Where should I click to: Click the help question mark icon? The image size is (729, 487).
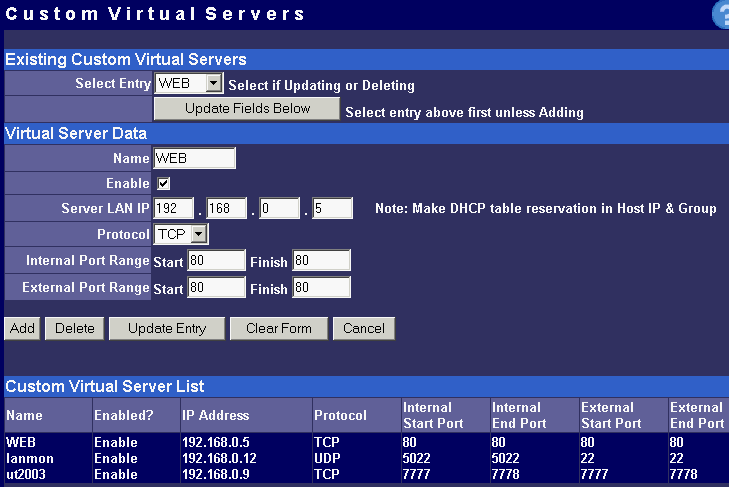tap(719, 14)
